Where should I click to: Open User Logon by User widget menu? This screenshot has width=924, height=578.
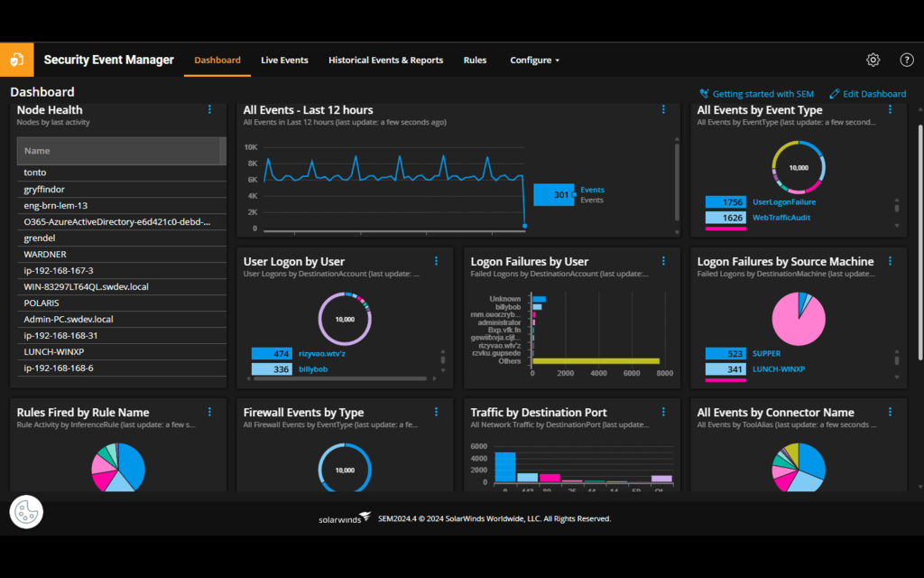click(436, 261)
